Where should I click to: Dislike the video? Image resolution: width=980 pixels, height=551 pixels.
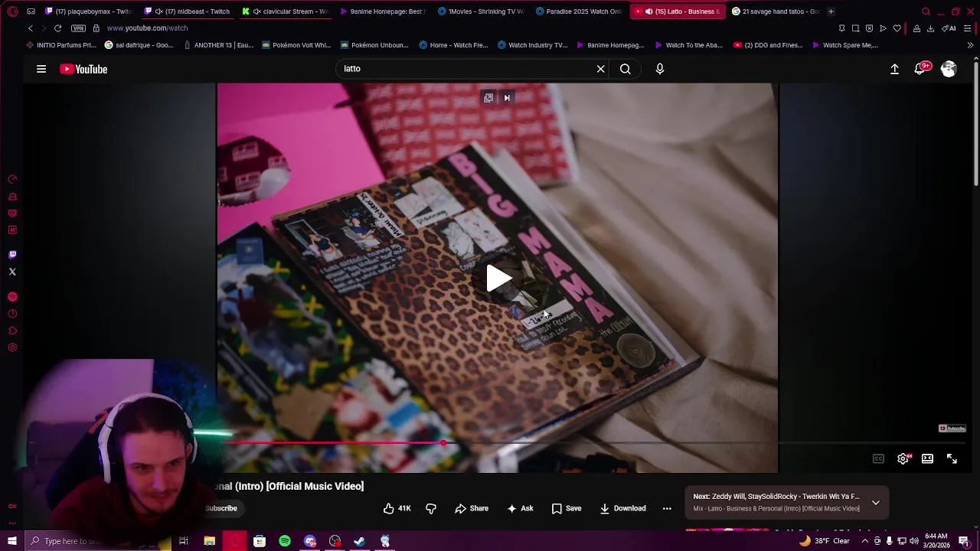(x=431, y=508)
